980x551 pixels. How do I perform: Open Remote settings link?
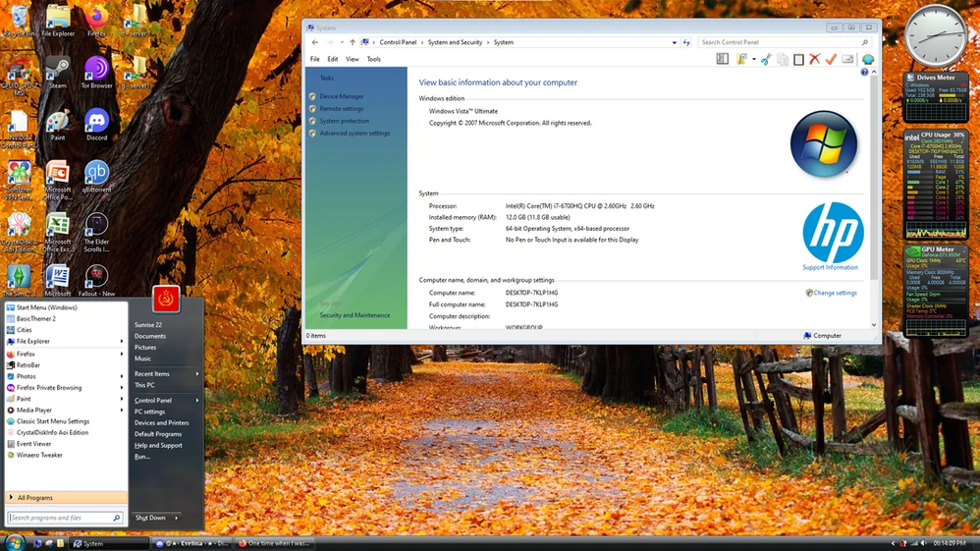point(342,109)
